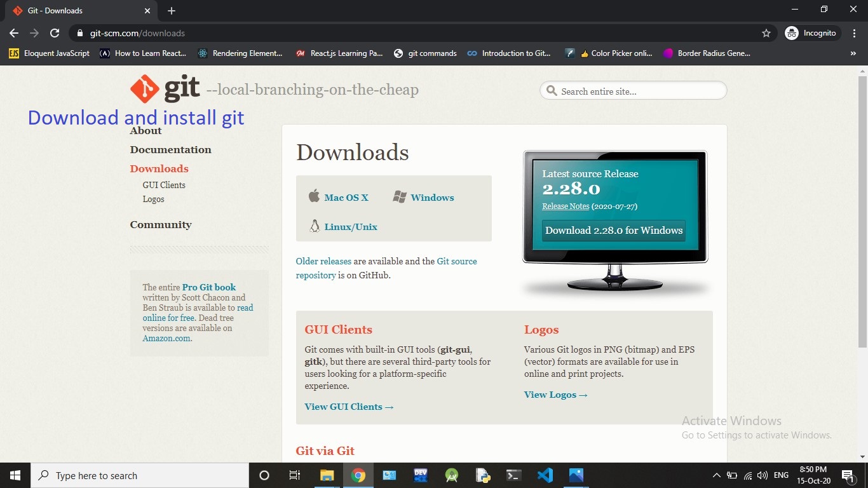Image resolution: width=868 pixels, height=488 pixels.
Task: Choose the Windows download link
Action: [x=432, y=198]
